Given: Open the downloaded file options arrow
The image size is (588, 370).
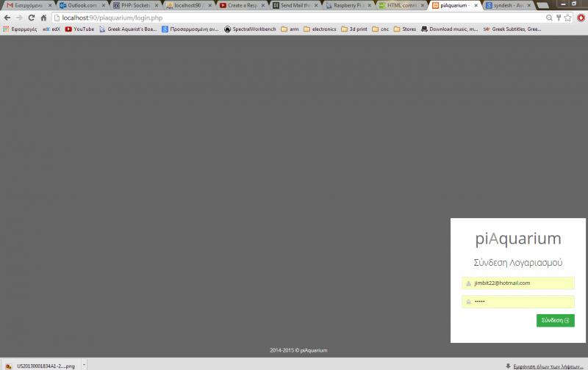Looking at the screenshot, I should 84,365.
